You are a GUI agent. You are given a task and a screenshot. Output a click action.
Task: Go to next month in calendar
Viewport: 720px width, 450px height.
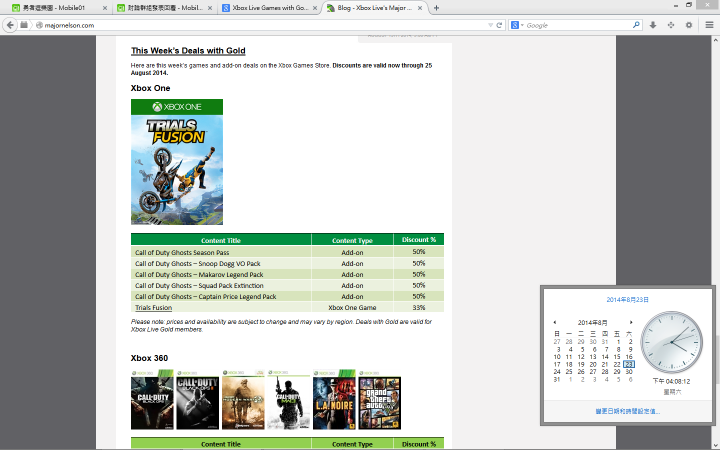631,322
